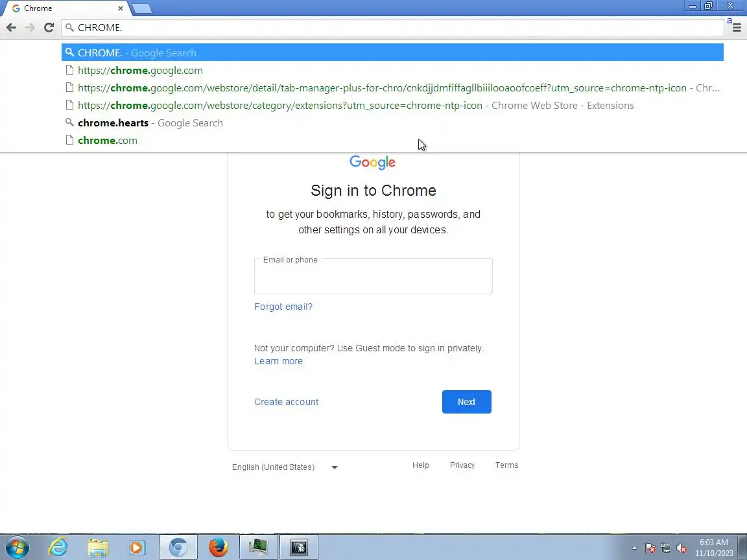Close the Chrome tab
The width and height of the screenshot is (747, 560).
pos(121,8)
